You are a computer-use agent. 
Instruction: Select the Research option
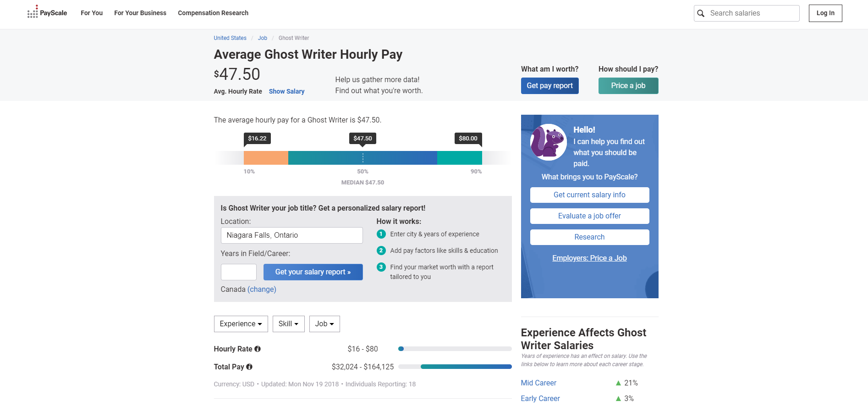(x=589, y=237)
